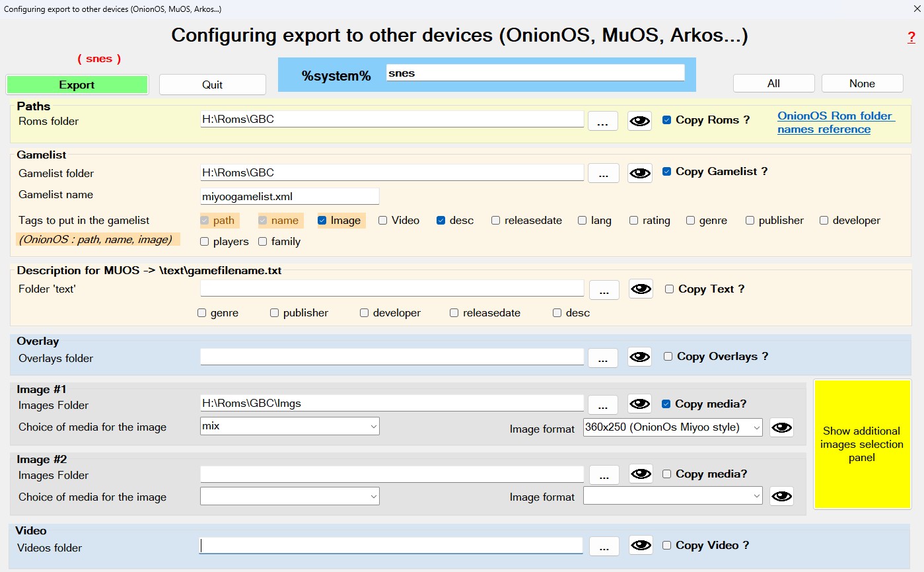Click the eye icon for Videos folder
The height and width of the screenshot is (572, 924).
coord(640,546)
